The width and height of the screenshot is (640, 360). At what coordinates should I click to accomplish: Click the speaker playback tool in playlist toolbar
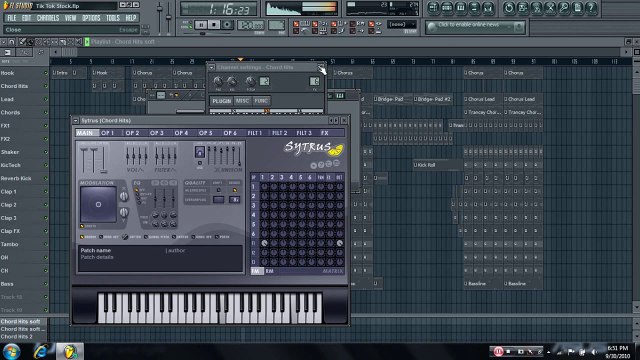point(79,42)
